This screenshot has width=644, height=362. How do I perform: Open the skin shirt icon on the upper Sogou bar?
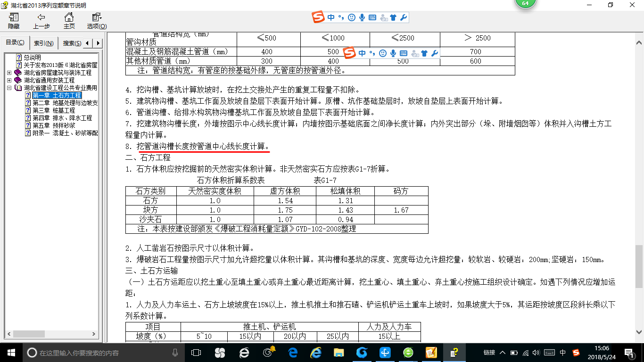click(393, 17)
